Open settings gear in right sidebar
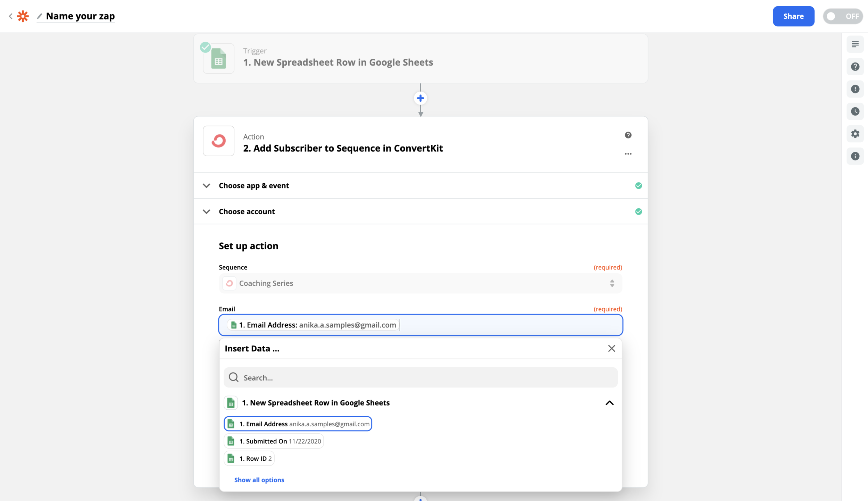The width and height of the screenshot is (868, 501). [855, 134]
